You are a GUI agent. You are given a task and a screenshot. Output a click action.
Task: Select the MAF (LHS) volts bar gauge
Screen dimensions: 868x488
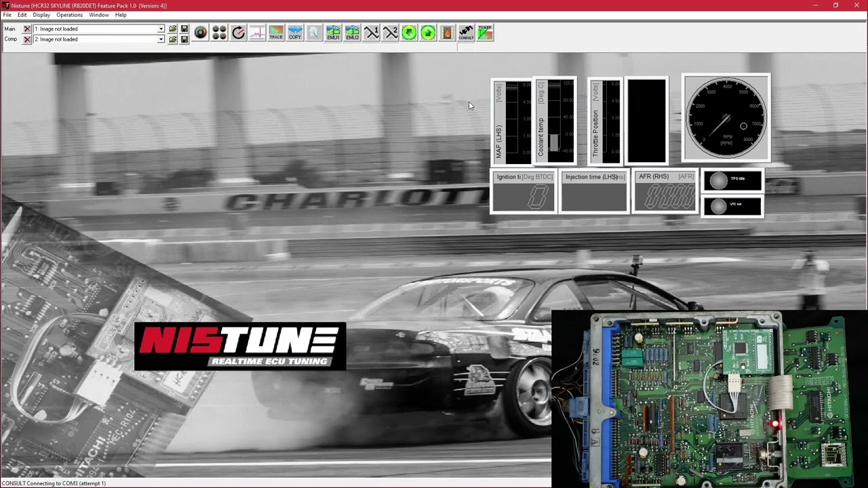click(x=512, y=121)
